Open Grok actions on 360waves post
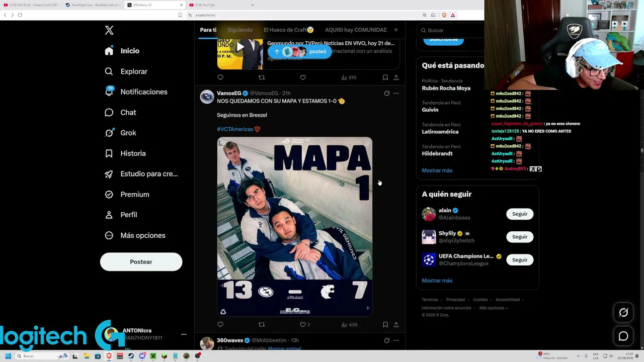Viewport: 644px width, 362px height. coord(387,340)
